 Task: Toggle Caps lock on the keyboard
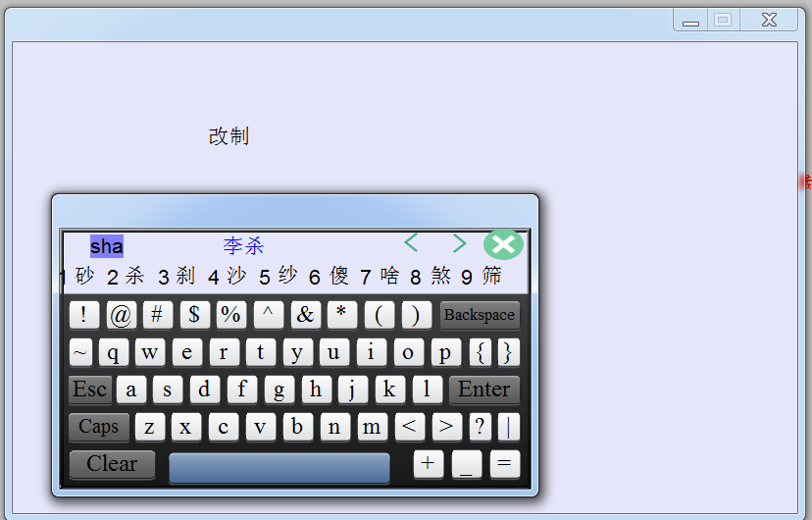point(99,427)
